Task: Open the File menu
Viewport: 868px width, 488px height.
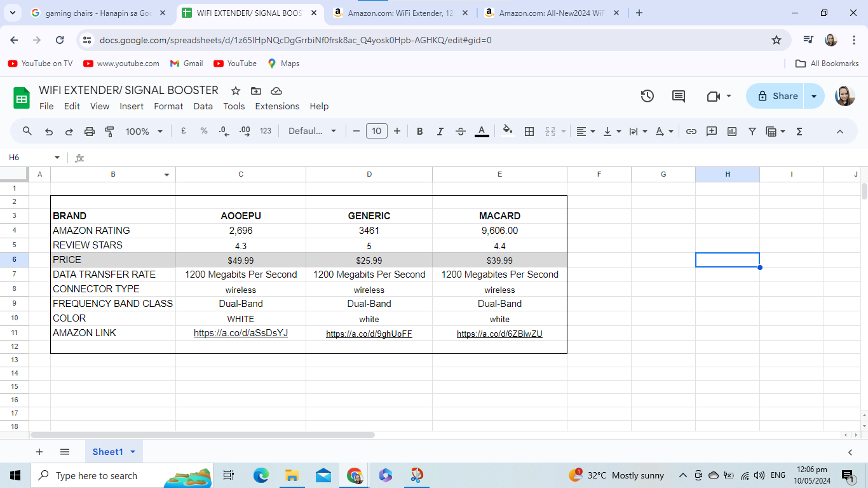Action: click(x=46, y=106)
